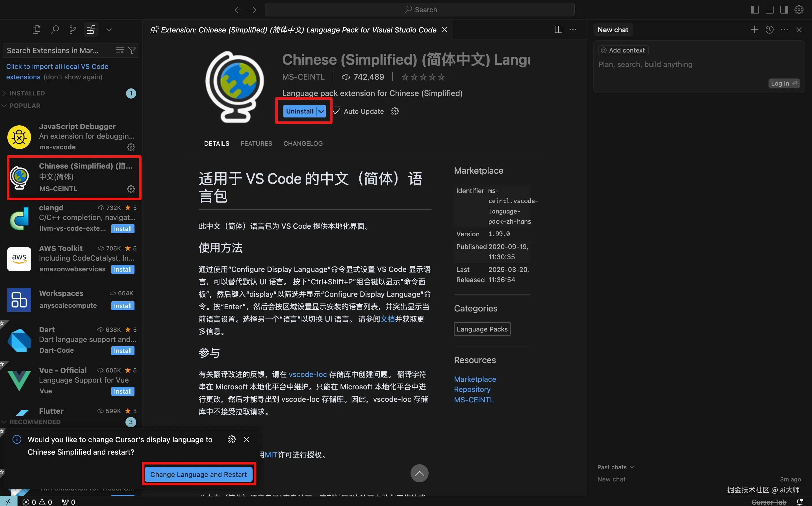Open the Explorer files icon
Image resolution: width=812 pixels, height=506 pixels.
pos(36,30)
